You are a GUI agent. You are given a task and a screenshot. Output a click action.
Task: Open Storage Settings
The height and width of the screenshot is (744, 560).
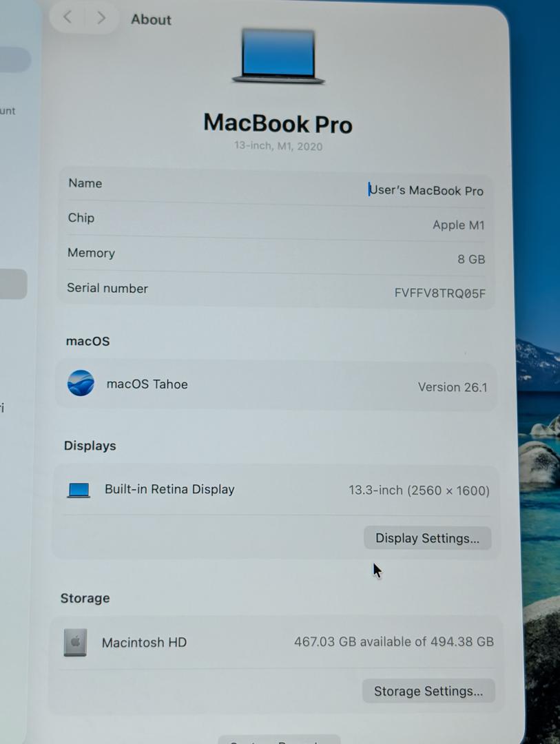tap(428, 691)
